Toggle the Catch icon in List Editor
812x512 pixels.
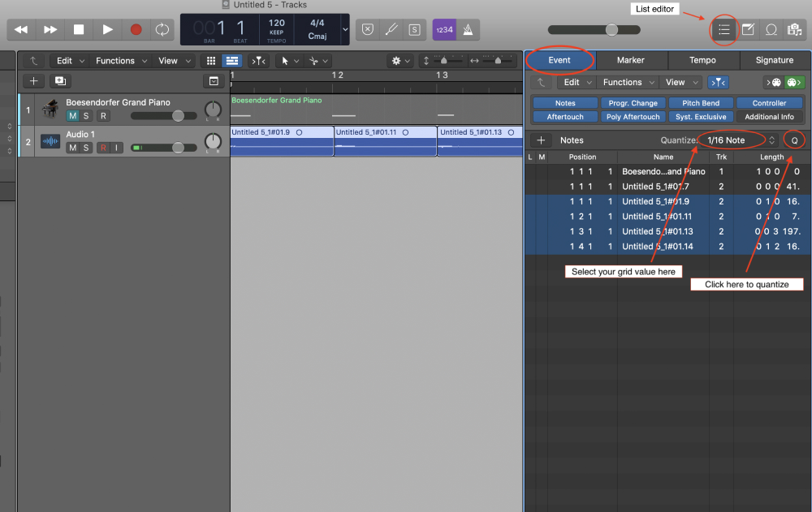tap(719, 82)
